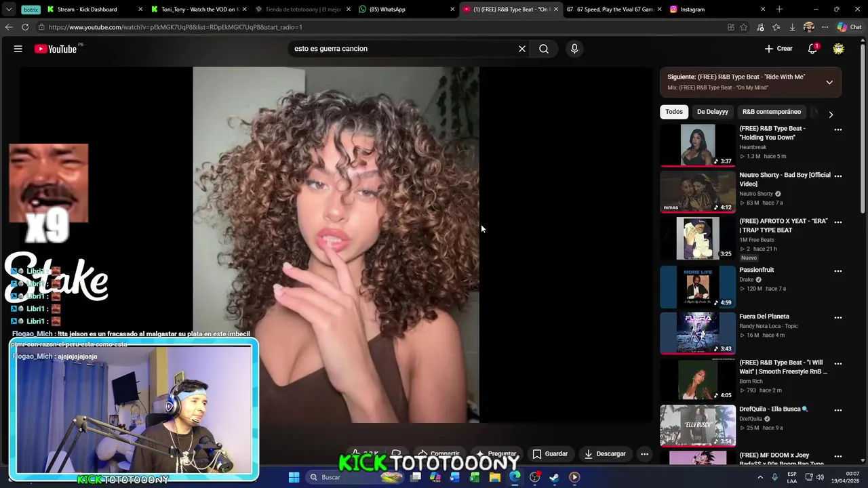Open the browser profile avatar
868x488 pixels.
coord(808,27)
